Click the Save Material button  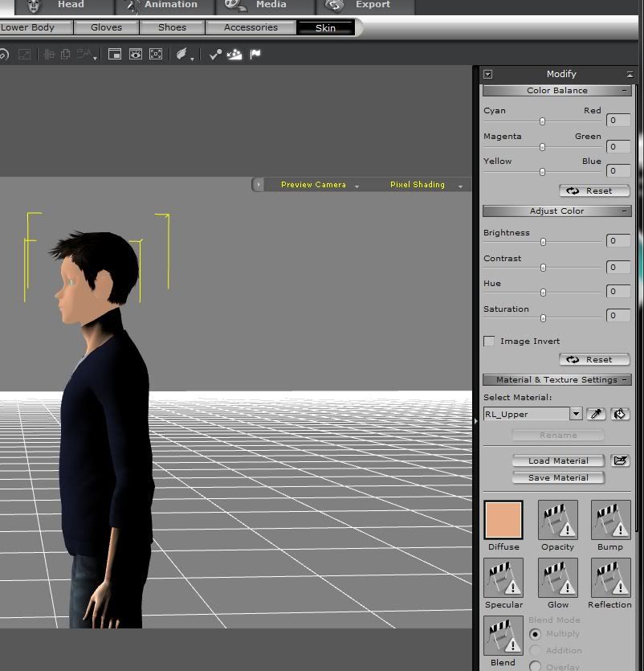tap(558, 477)
